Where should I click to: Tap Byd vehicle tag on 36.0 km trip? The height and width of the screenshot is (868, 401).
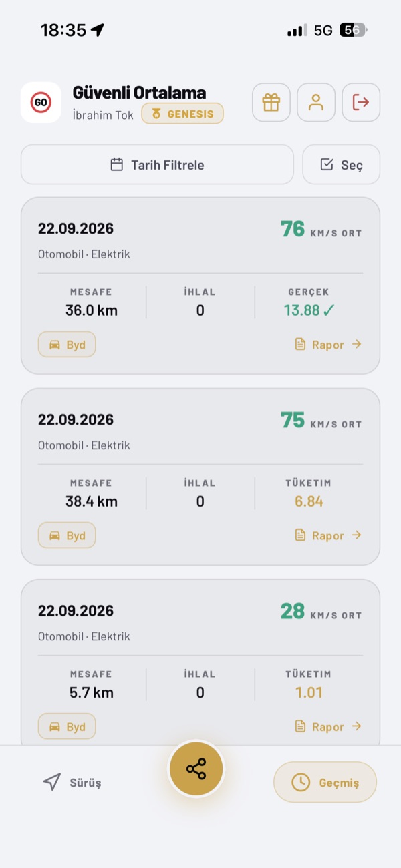(67, 345)
